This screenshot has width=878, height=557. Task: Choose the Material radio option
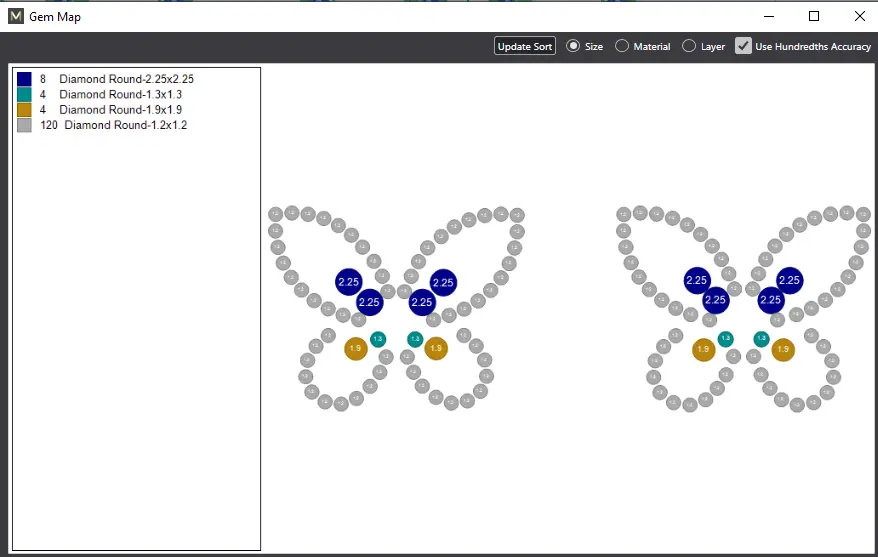622,46
